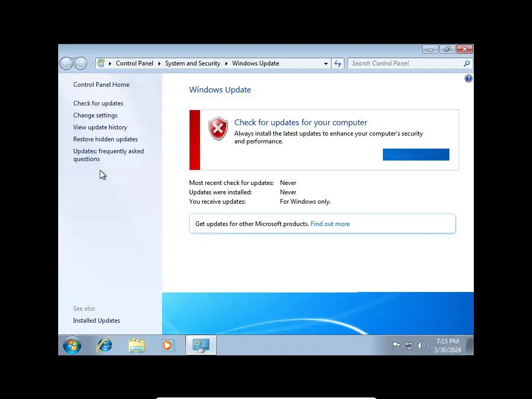532x399 pixels.
Task: Close the Windows Update window
Action: coord(464,49)
